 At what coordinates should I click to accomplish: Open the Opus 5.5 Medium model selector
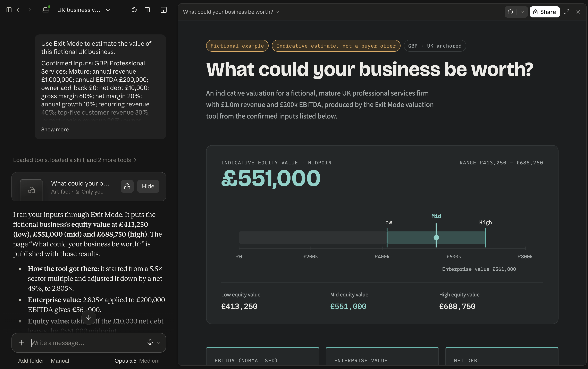click(137, 361)
